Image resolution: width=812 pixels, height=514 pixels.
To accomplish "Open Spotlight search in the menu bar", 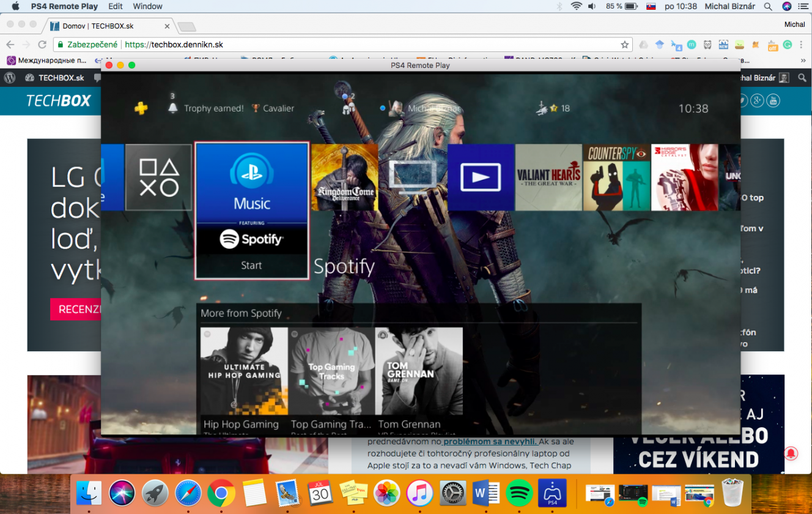I will pyautogui.click(x=768, y=6).
